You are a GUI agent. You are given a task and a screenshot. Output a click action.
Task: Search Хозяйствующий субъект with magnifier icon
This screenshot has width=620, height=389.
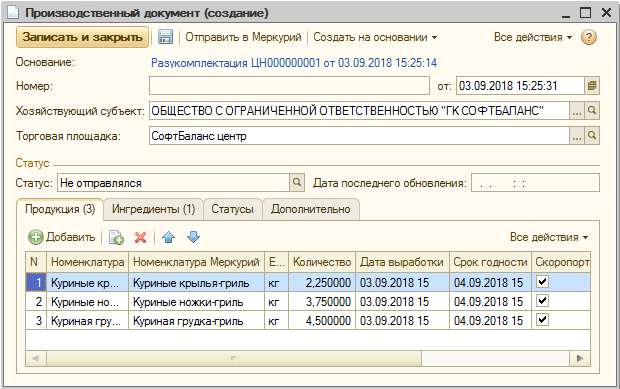tap(592, 111)
